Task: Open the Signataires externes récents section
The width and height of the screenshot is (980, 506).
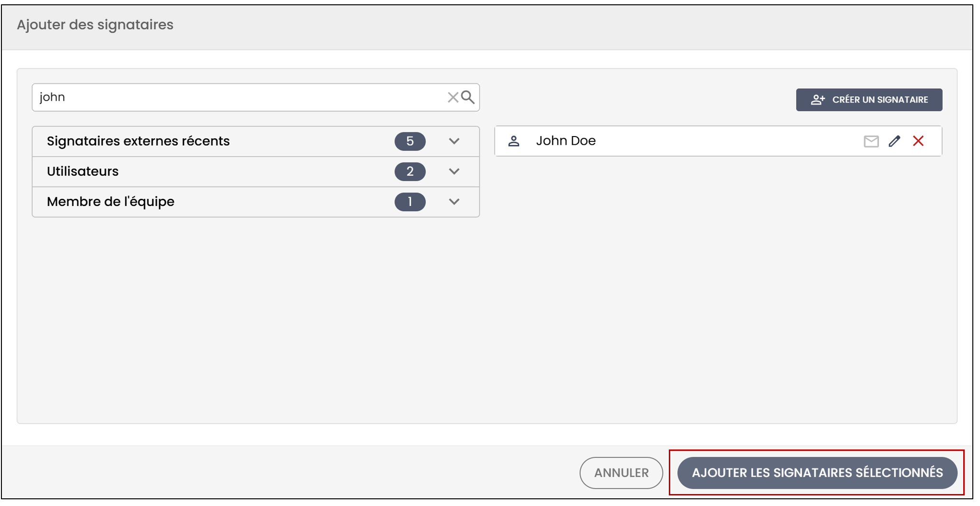Action: click(x=256, y=141)
